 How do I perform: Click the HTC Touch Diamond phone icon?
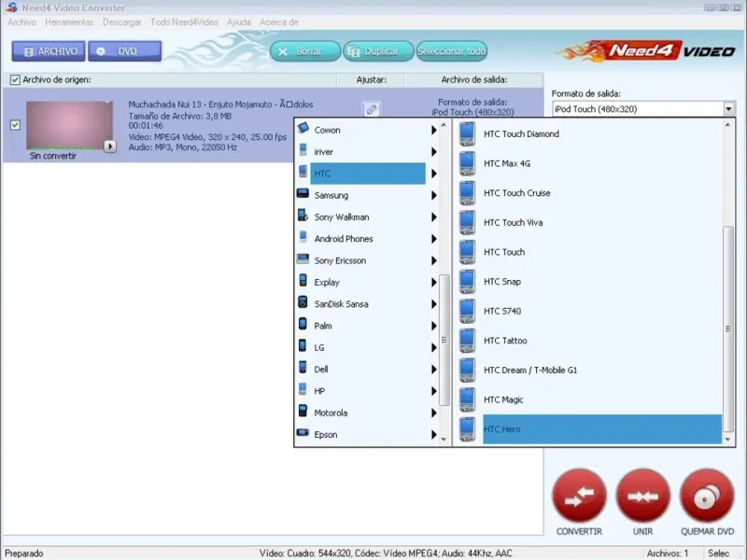(468, 133)
